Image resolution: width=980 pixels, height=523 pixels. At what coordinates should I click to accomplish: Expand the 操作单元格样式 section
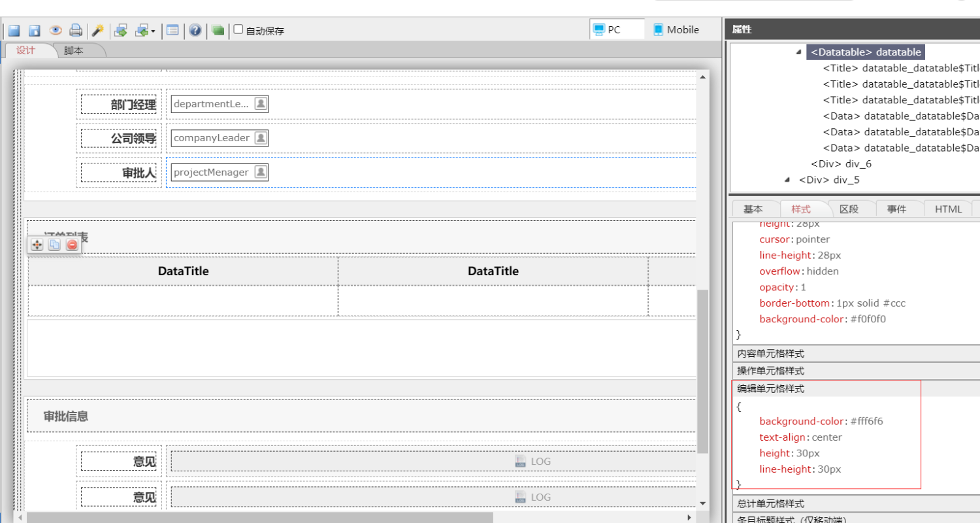point(856,371)
